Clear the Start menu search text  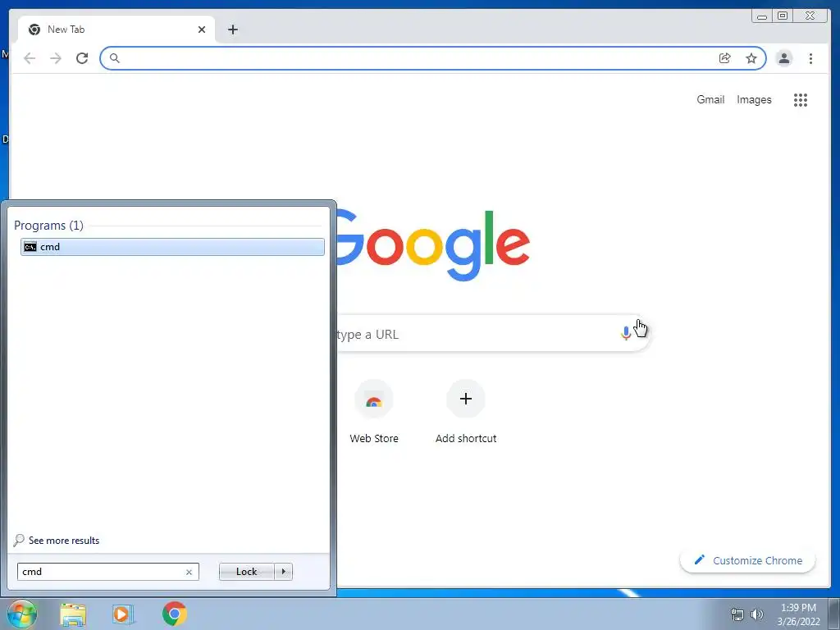pyautogui.click(x=189, y=572)
